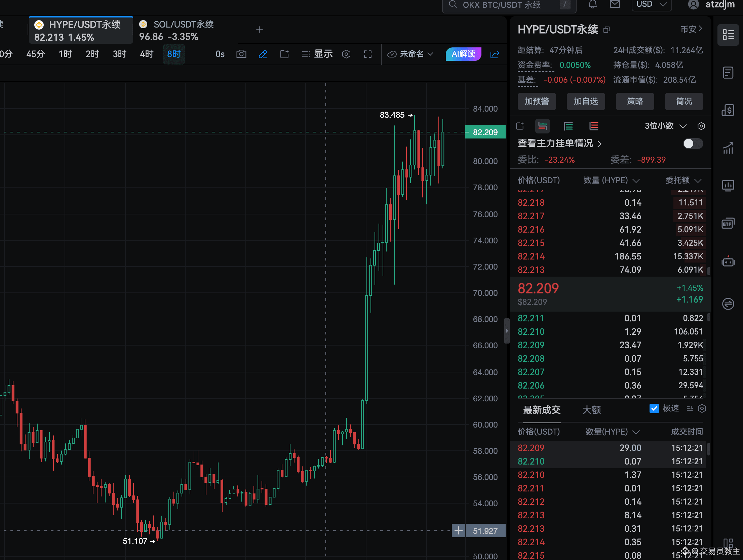
Task: Select the pencil drawing tool
Action: [263, 54]
